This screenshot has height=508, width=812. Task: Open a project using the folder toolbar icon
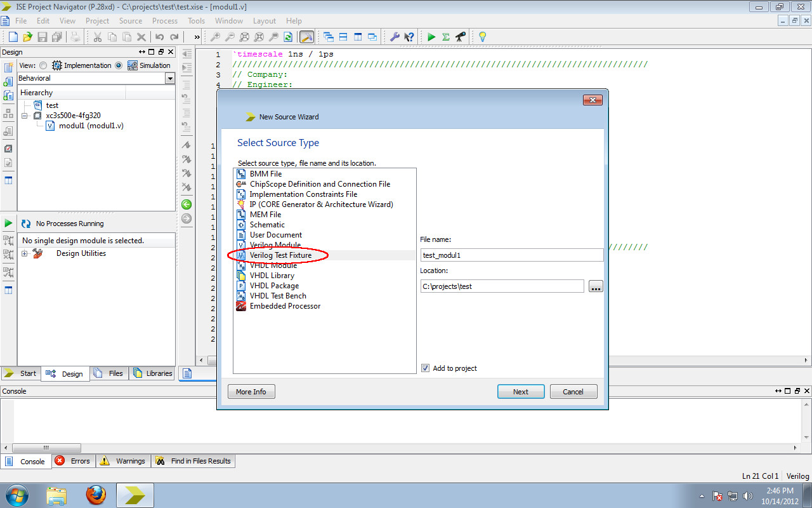(28, 36)
